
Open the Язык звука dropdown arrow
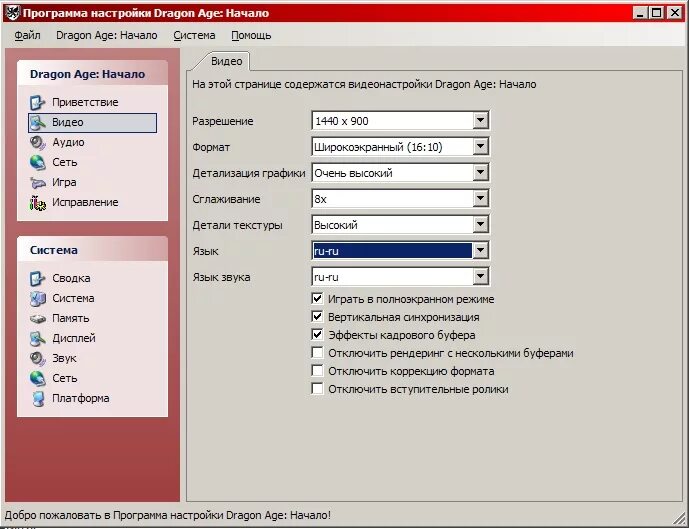(480, 276)
